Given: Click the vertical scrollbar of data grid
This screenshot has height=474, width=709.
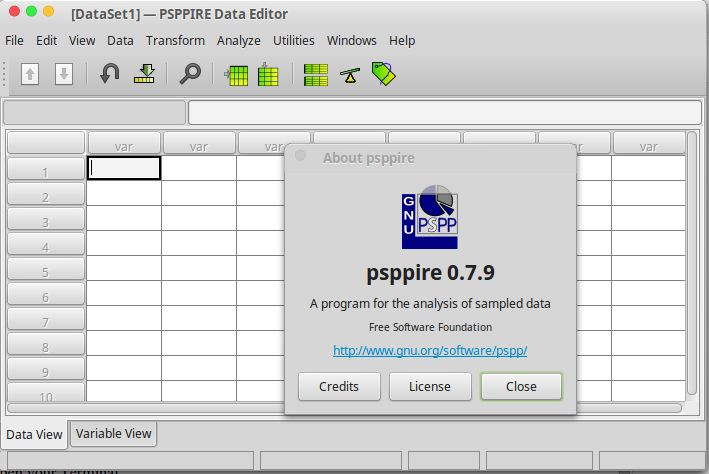Looking at the screenshot, I should tap(692, 264).
